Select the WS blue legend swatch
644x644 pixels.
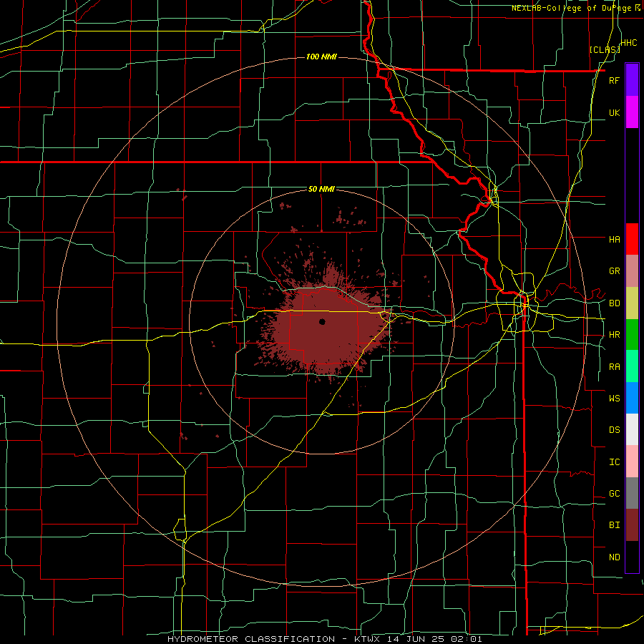click(632, 398)
